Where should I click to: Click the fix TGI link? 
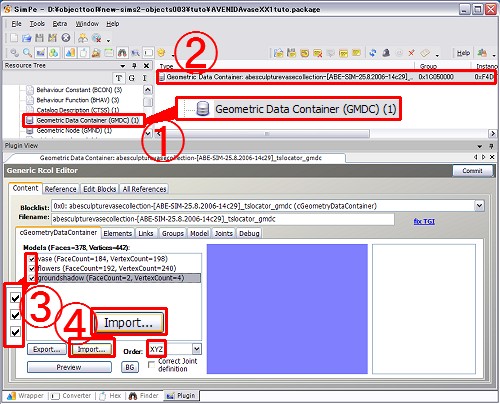424,221
